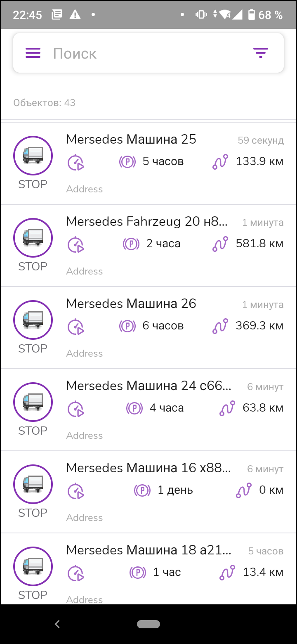Tap the speed-play icon of Машина 25
This screenshot has width=297, height=644.
click(76, 162)
